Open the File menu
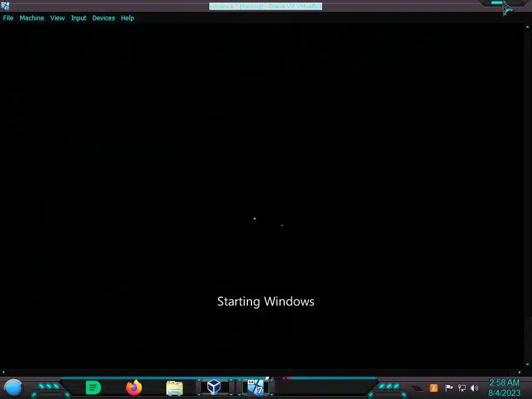Image resolution: width=532 pixels, height=399 pixels. 8,18
